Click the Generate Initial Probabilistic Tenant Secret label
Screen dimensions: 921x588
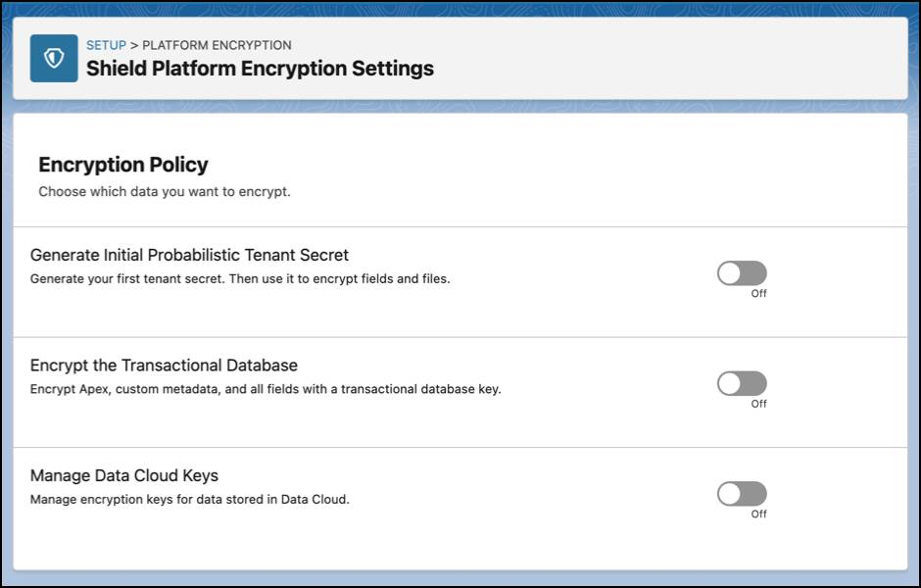[x=189, y=255]
